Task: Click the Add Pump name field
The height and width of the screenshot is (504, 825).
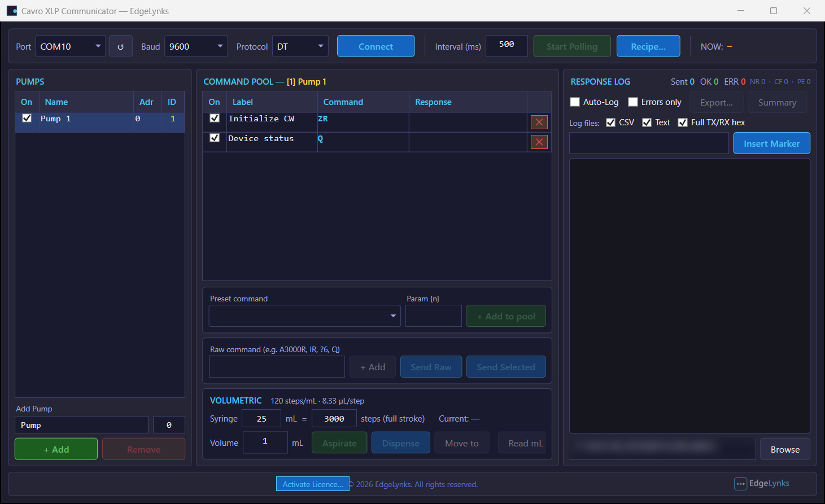Action: click(81, 425)
